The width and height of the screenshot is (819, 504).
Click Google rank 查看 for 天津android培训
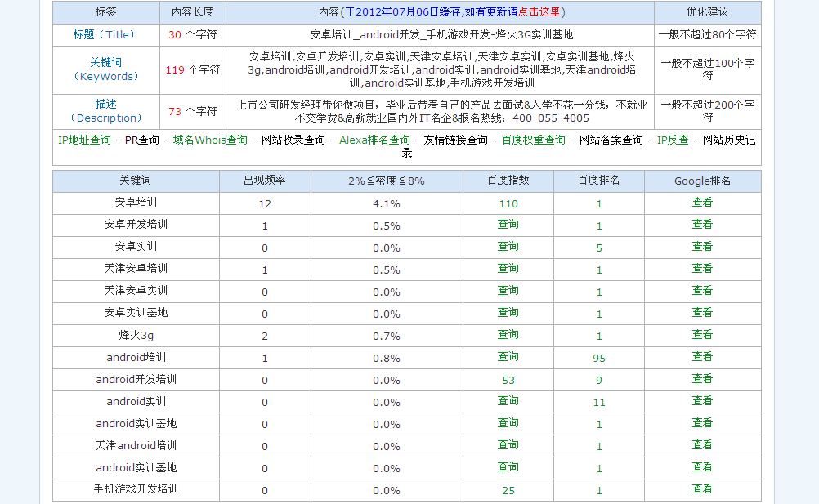pos(702,445)
